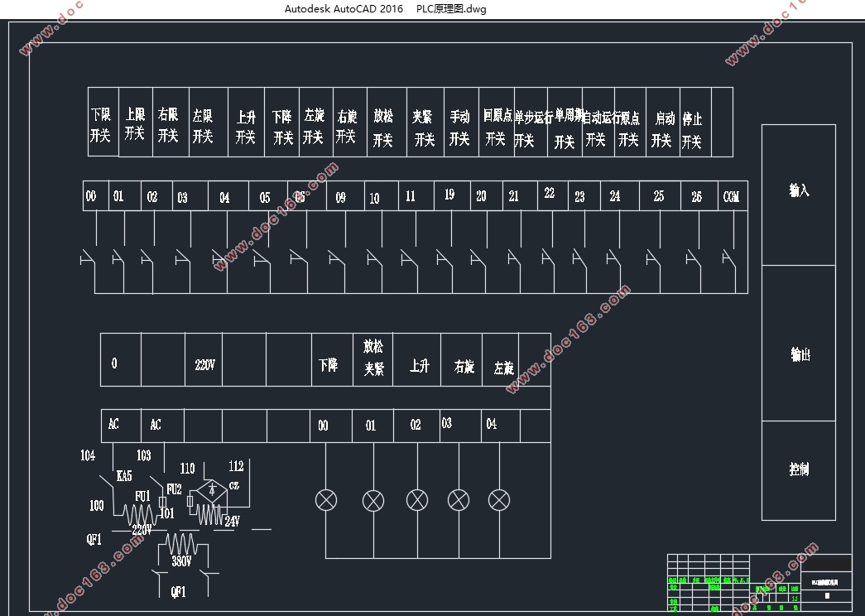Screen dimensions: 865x616
Task: Select the FU2 fuse label
Action: coord(174,489)
